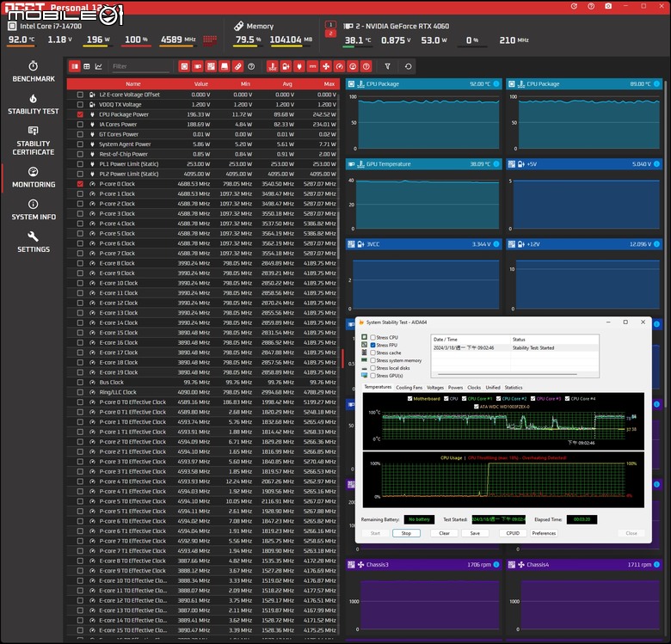The height and width of the screenshot is (644, 671).
Task: Disable Stress FPU in the AIDA64 window
Action: coord(372,345)
